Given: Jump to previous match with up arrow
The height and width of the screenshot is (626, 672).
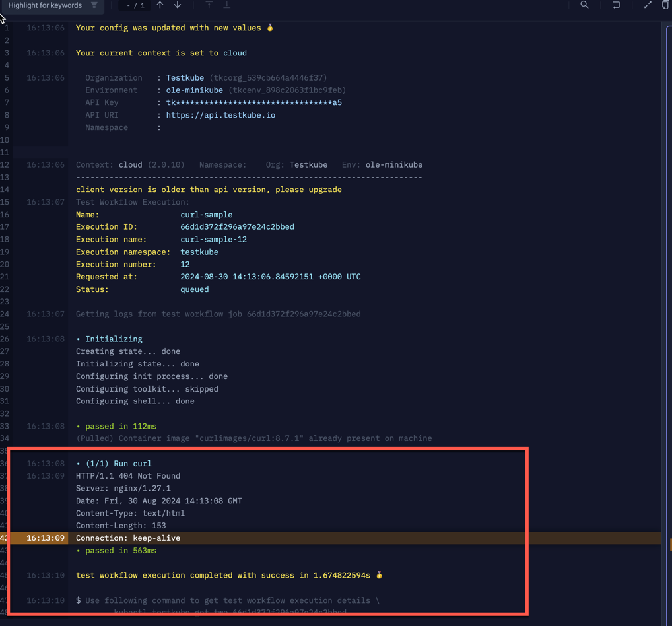Looking at the screenshot, I should [159, 5].
